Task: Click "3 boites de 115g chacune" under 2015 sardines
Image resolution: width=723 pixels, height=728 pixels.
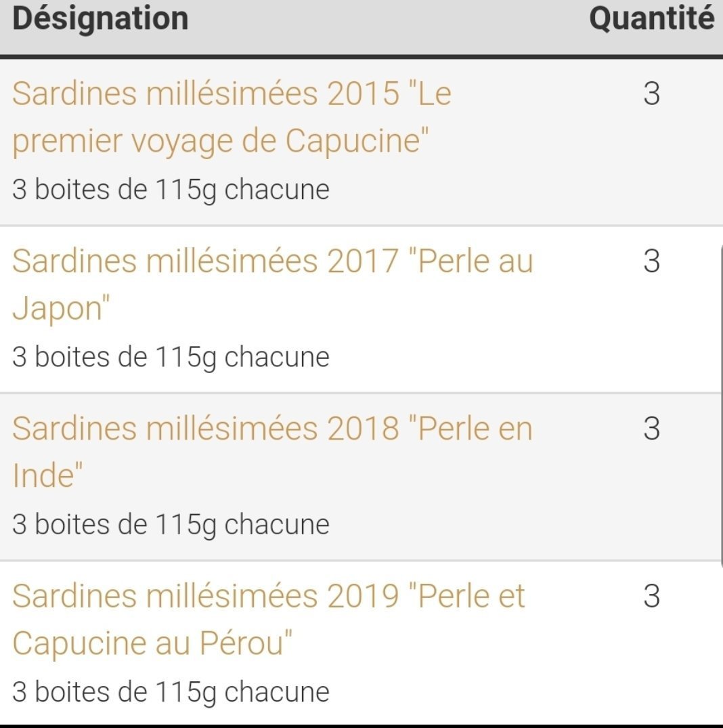Action: pos(171,189)
